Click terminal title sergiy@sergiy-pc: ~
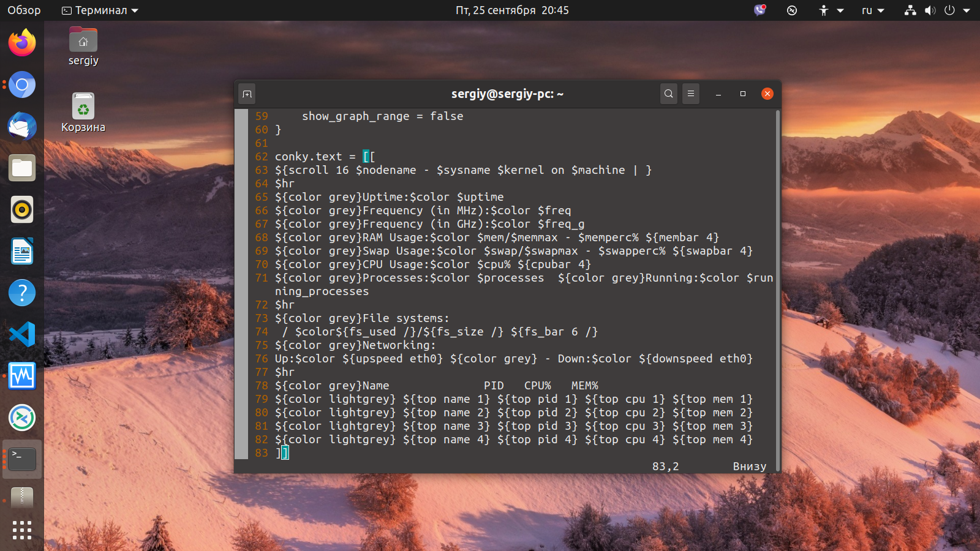The width and height of the screenshot is (980, 551). click(x=507, y=94)
